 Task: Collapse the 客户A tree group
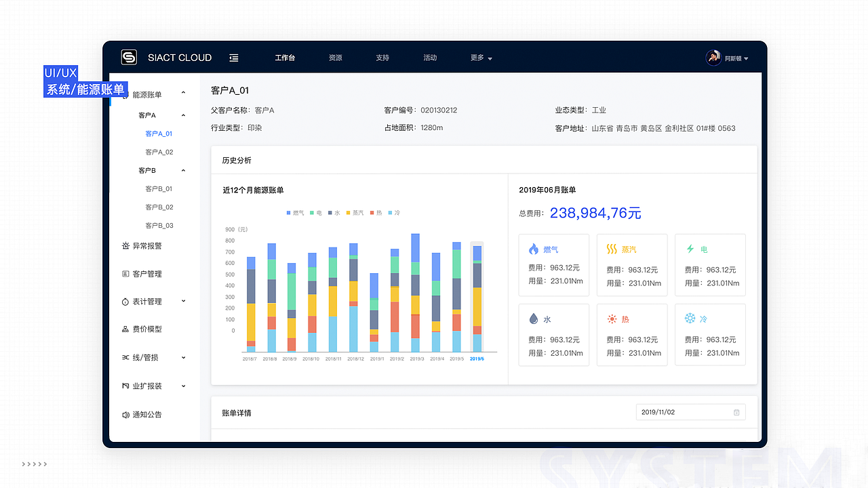[183, 115]
